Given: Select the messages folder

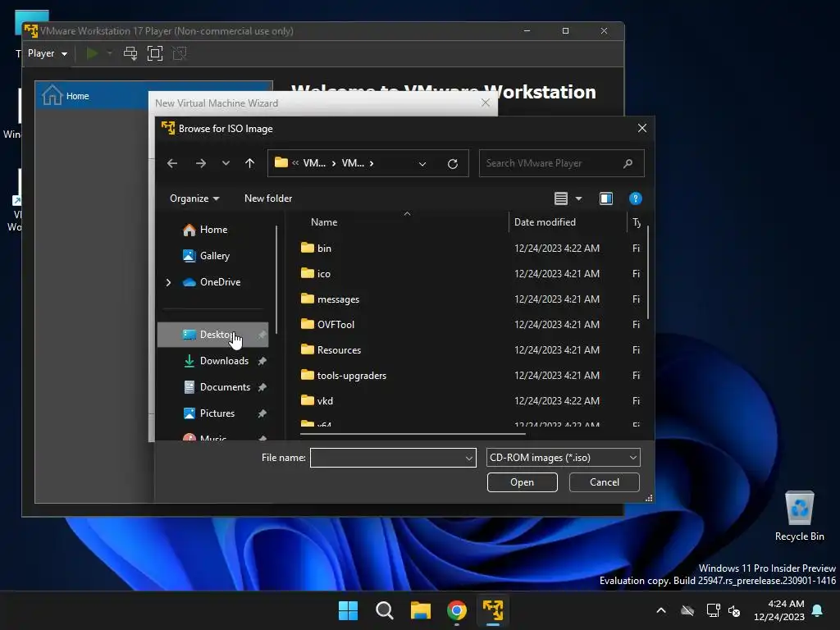Looking at the screenshot, I should pos(338,299).
